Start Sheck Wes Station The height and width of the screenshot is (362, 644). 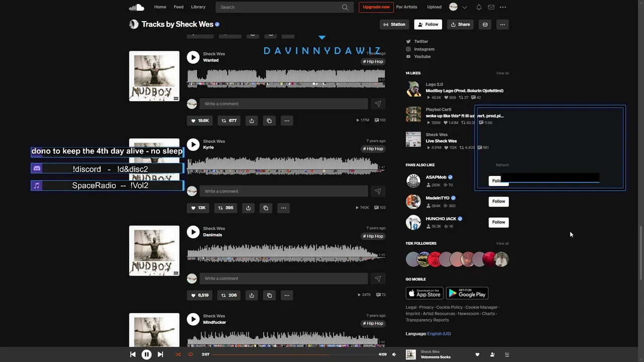(x=394, y=24)
